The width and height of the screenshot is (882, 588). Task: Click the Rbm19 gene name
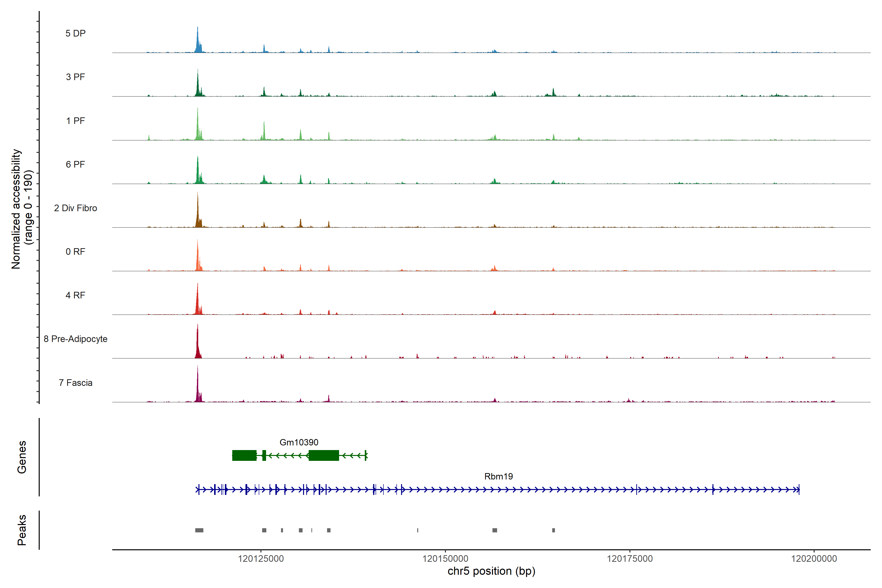(498, 476)
